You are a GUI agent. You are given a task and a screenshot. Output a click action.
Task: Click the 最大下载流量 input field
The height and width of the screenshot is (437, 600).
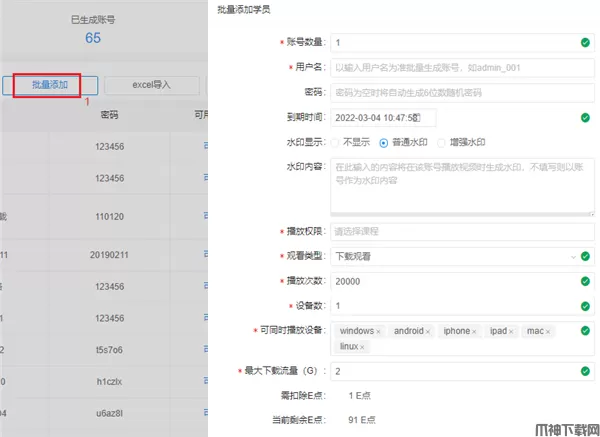455,372
